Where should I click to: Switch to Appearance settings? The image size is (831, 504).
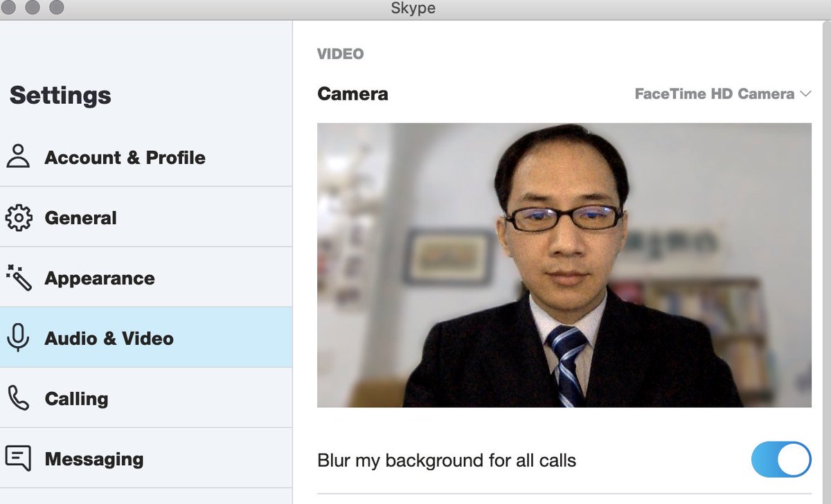coord(146,277)
